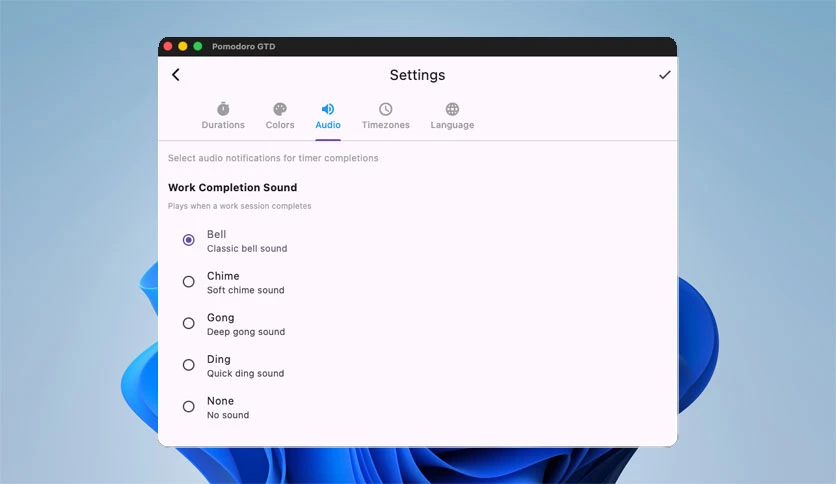Click the Ding option label

pyautogui.click(x=219, y=359)
